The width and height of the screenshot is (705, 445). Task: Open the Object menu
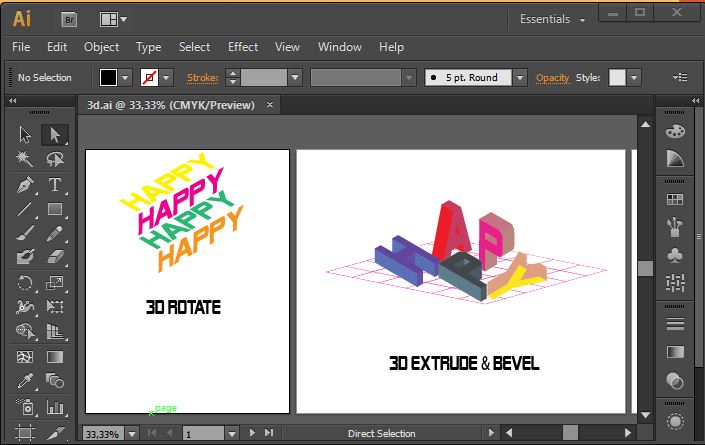101,47
